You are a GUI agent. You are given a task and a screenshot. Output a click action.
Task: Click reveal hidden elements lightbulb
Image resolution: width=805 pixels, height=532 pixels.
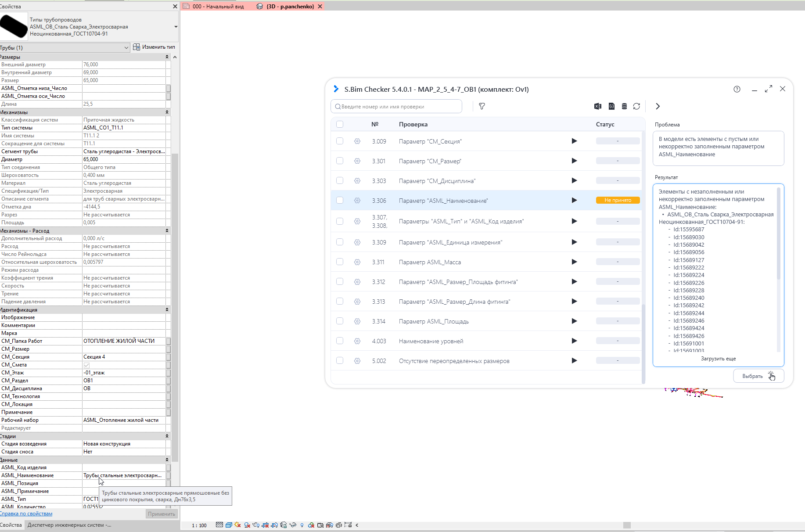[x=302, y=525]
